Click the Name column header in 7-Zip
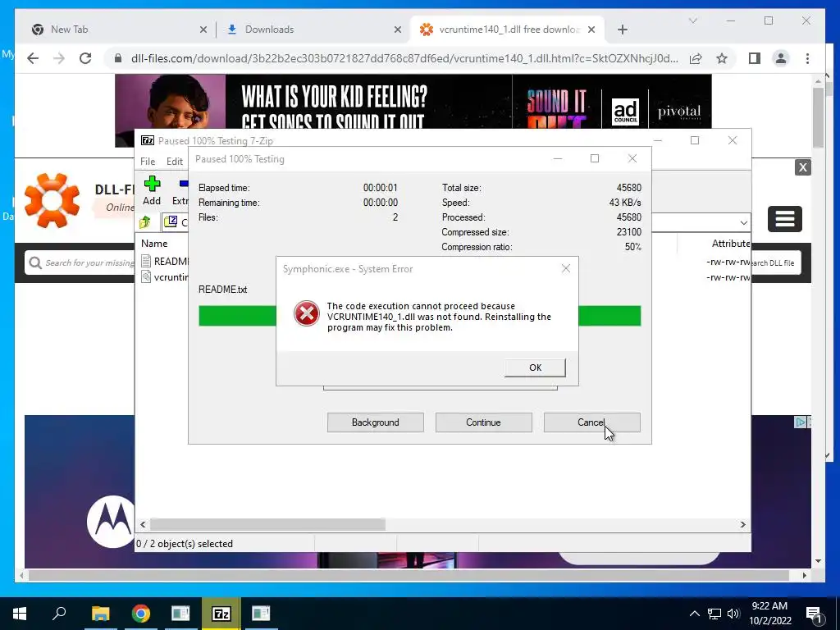The height and width of the screenshot is (630, 840). point(154,243)
